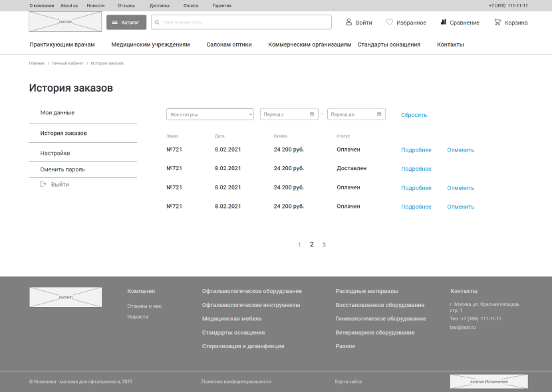Image resolution: width=552 pixels, height=392 pixels.
Task: Click the header logo placeholder
Action: [x=65, y=22]
